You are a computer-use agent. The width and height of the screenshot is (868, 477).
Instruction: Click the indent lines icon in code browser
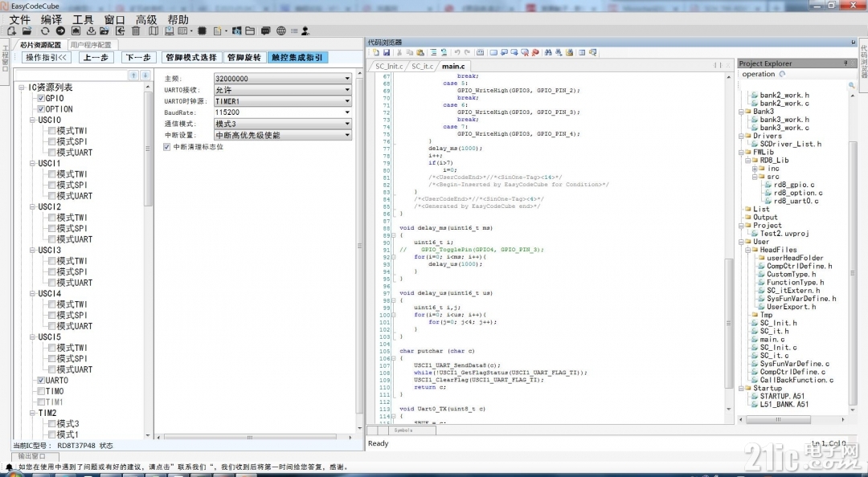coord(433,52)
